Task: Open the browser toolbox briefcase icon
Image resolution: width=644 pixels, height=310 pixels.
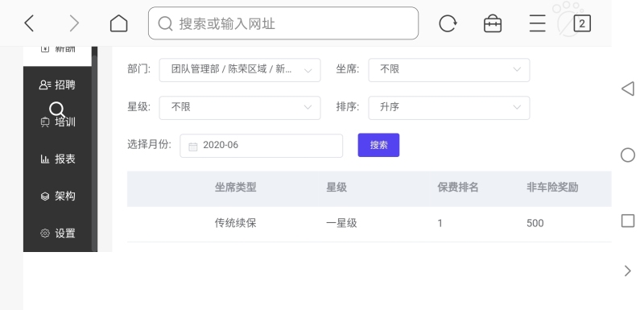Action: click(x=493, y=23)
